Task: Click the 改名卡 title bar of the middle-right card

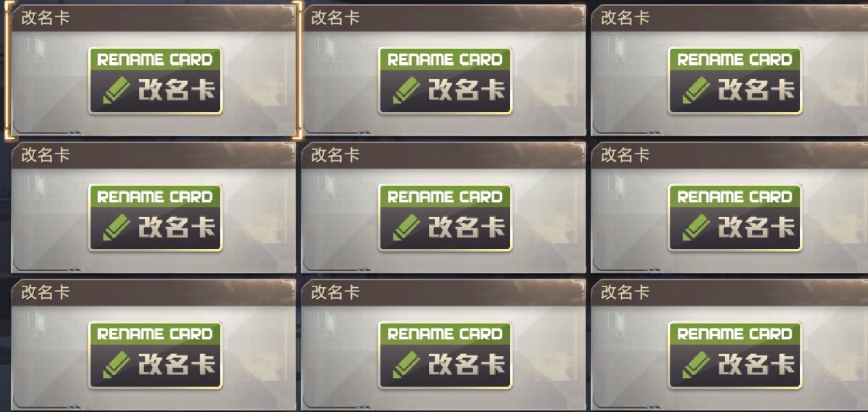Action: [x=730, y=156]
